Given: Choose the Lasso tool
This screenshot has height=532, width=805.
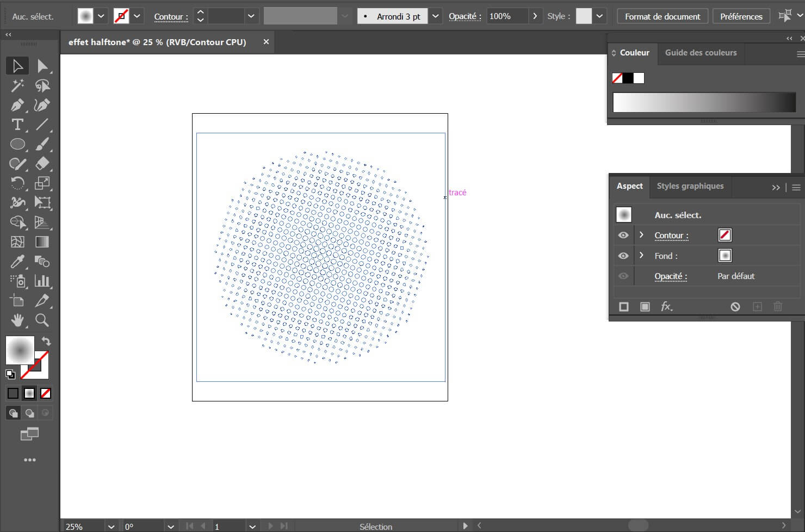Looking at the screenshot, I should point(42,85).
